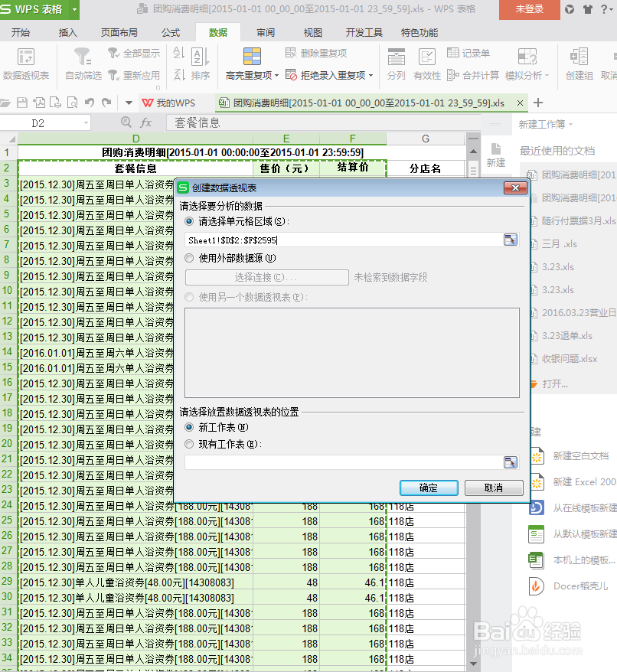Click 拒绝录入重复项 icon
The width and height of the screenshot is (617, 672).
[x=291, y=76]
